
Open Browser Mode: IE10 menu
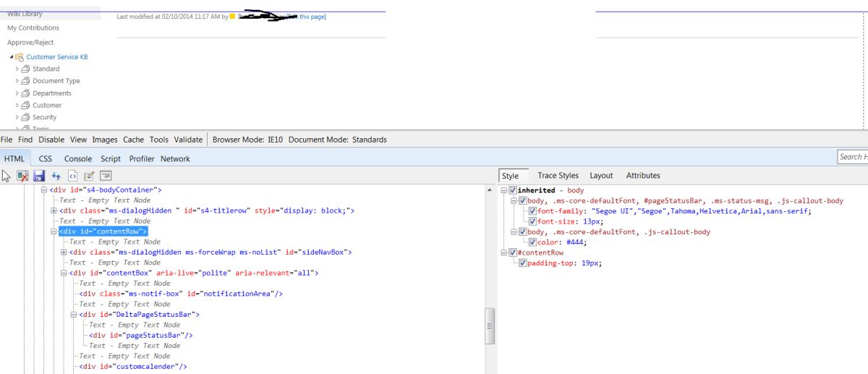(x=247, y=140)
